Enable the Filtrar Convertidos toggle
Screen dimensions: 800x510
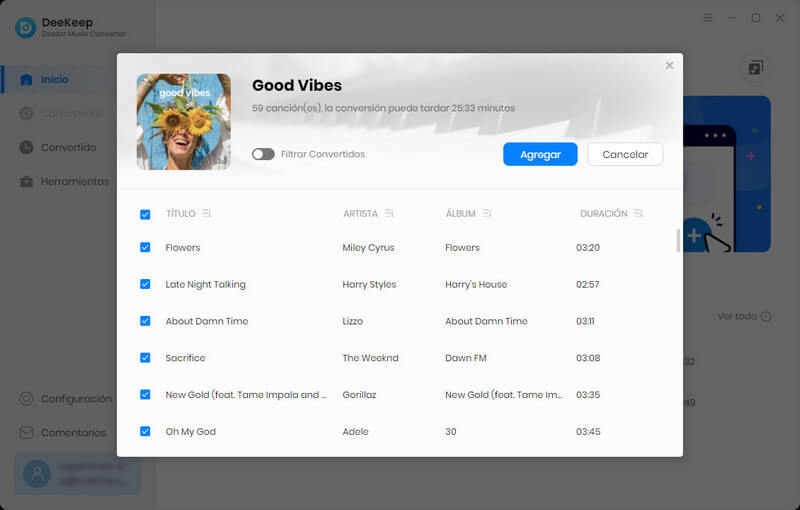pos(263,154)
